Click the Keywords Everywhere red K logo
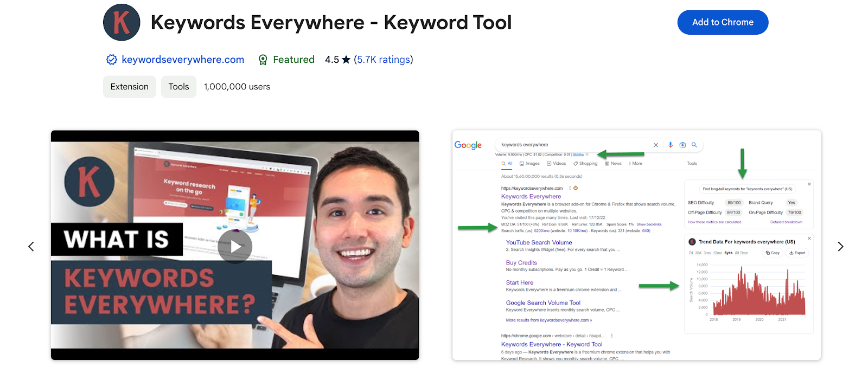868x374 pixels. tap(122, 22)
